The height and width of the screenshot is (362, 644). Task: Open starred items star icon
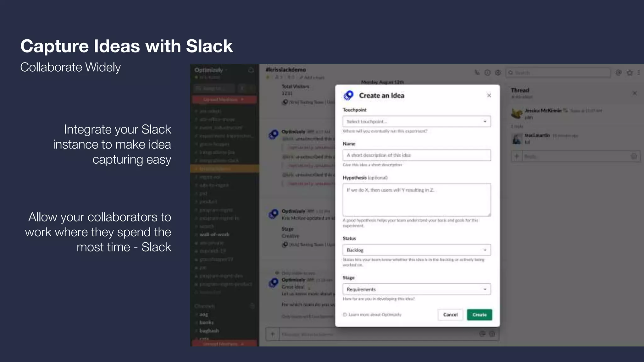tap(630, 73)
